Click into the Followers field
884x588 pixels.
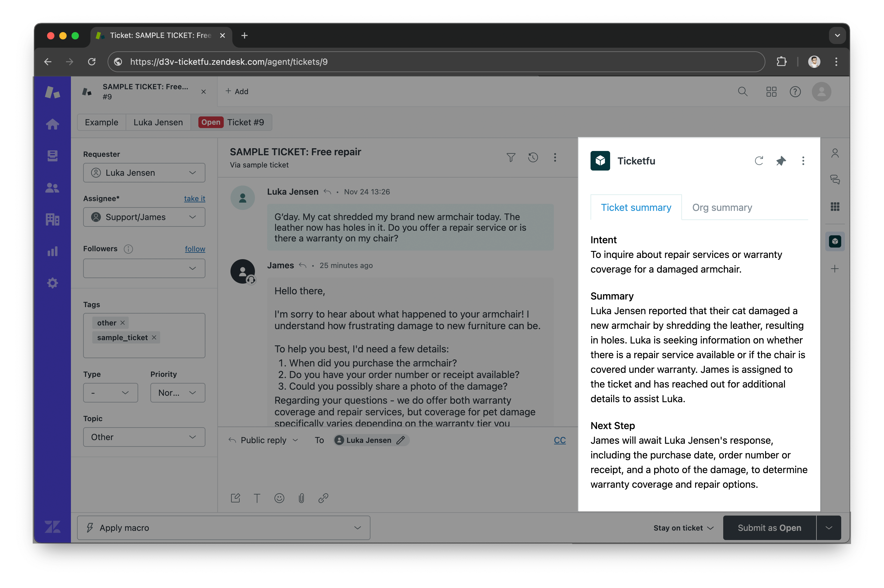coord(144,268)
